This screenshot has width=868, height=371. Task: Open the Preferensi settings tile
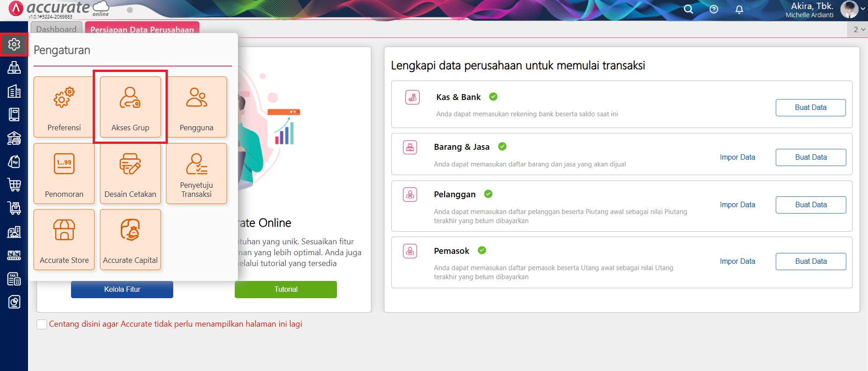(64, 107)
